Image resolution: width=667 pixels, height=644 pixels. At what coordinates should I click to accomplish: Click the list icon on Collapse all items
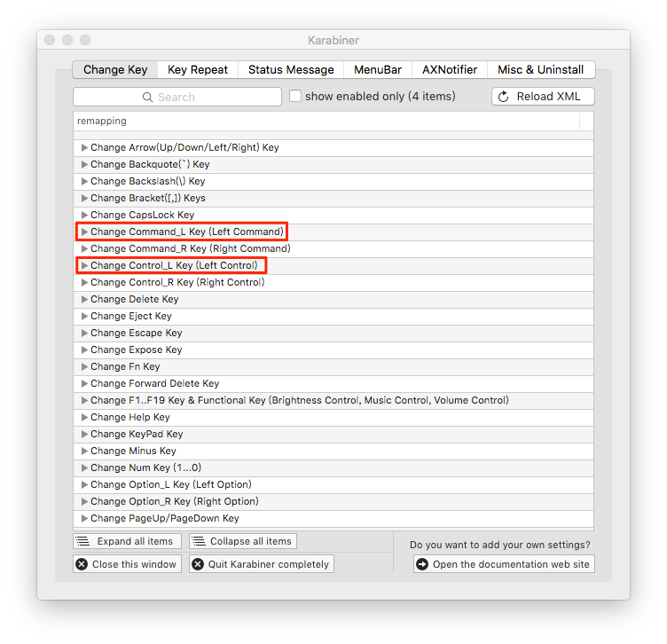(x=198, y=541)
